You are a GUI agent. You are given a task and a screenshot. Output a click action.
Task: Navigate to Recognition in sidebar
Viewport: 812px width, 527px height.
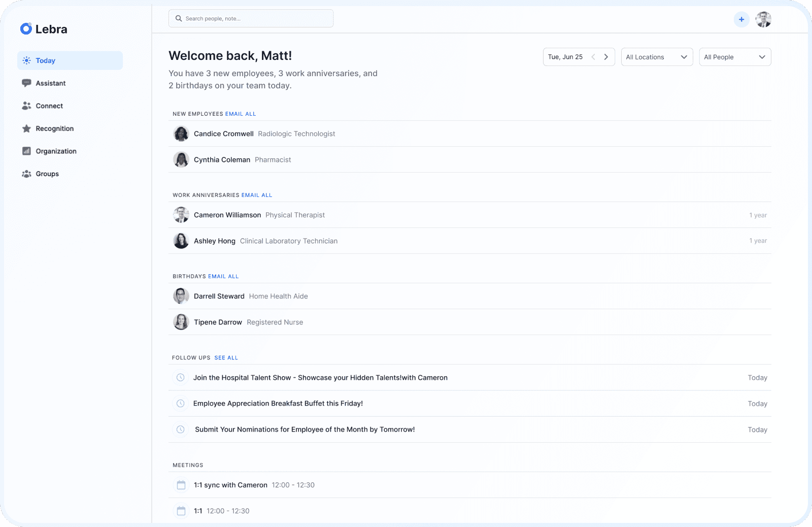(54, 128)
